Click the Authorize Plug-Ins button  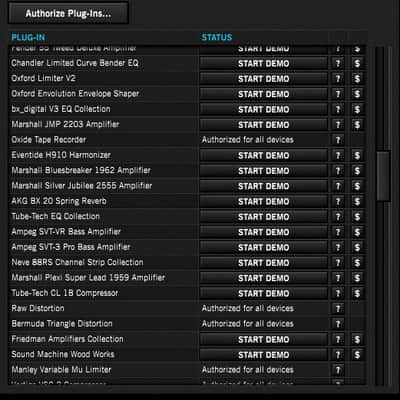pyautogui.click(x=68, y=13)
